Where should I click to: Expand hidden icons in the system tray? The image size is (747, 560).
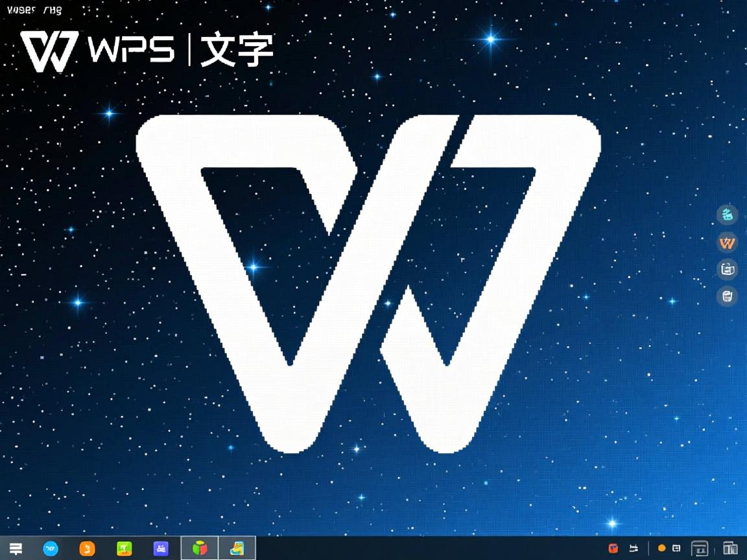point(648,549)
